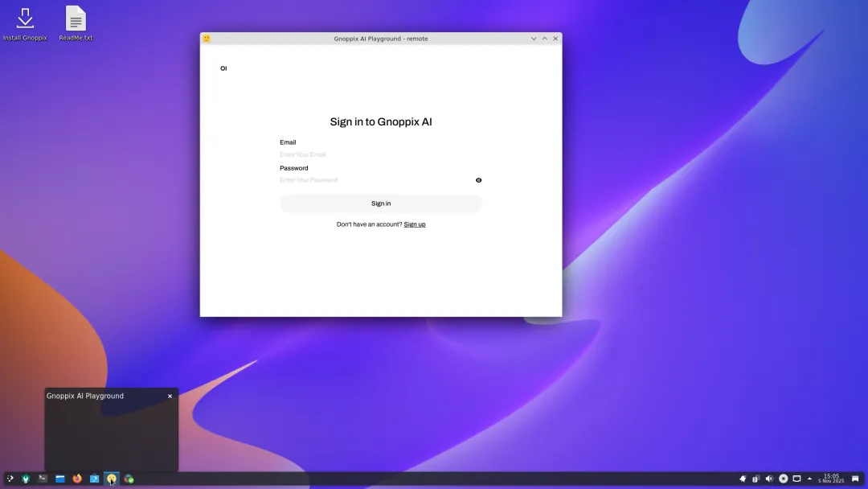Click the Sign in button
868x489 pixels.
tap(381, 203)
